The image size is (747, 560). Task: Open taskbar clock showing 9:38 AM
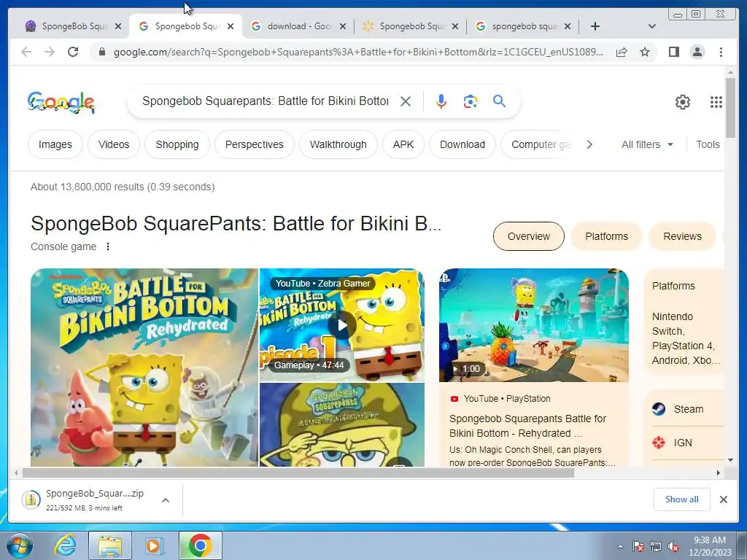coord(709,546)
